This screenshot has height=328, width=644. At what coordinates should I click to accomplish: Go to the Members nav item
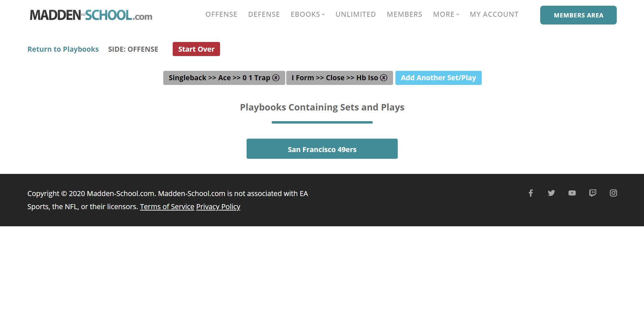[404, 14]
